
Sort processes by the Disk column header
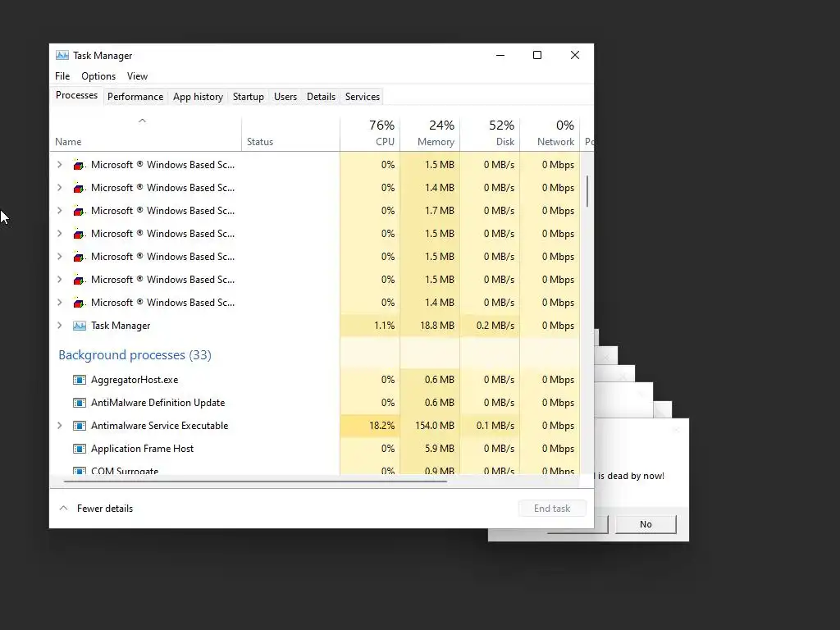click(x=491, y=133)
